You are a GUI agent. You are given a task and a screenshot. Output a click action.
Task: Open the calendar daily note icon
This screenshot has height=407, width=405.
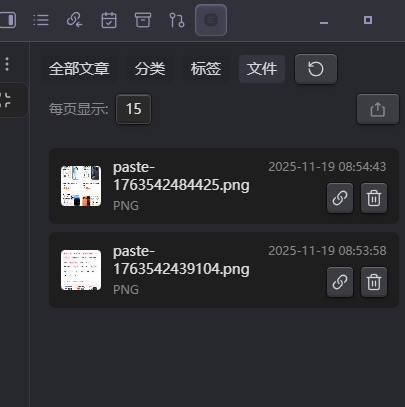click(109, 20)
